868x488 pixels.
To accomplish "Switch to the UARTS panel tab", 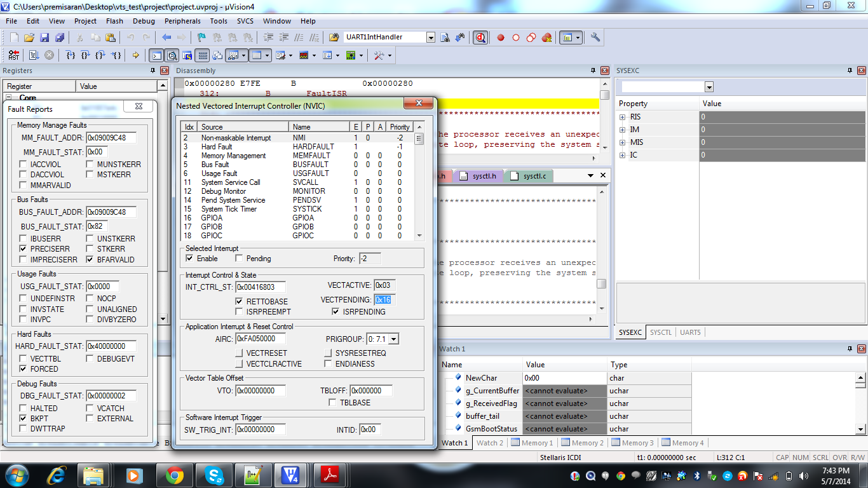I will click(690, 332).
